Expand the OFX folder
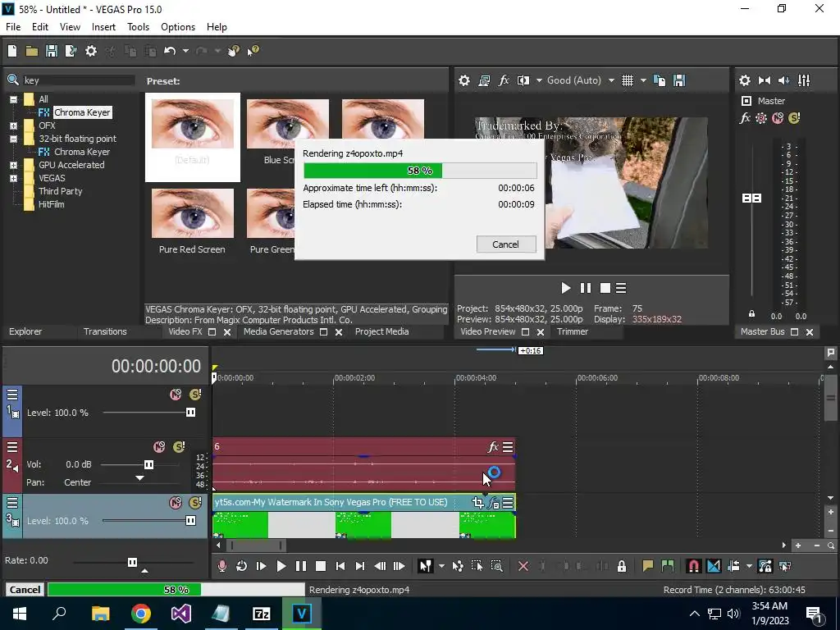Viewport: 840px width, 630px height. [13, 126]
